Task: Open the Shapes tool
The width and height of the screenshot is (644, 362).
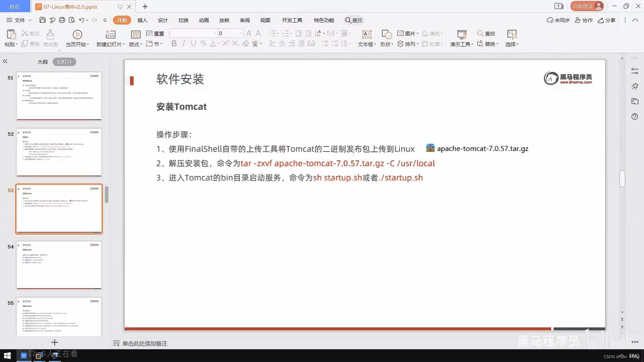Action: point(387,38)
